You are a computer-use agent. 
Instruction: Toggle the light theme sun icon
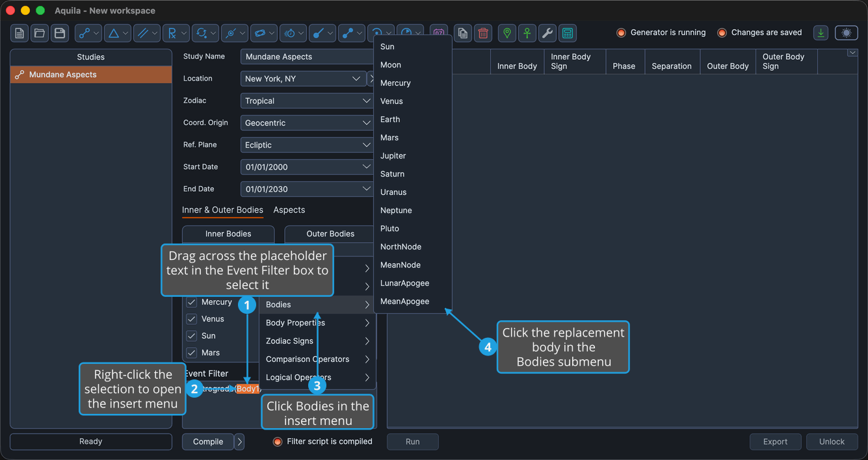[x=846, y=33]
